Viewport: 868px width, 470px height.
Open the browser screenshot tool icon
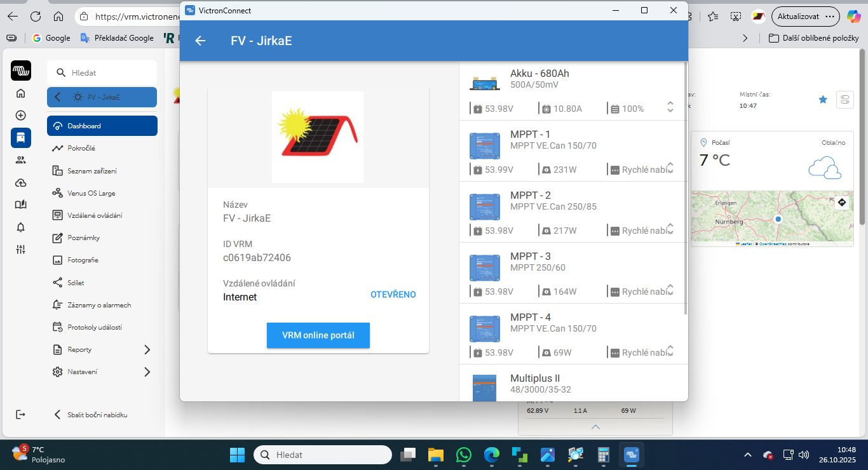(x=736, y=17)
